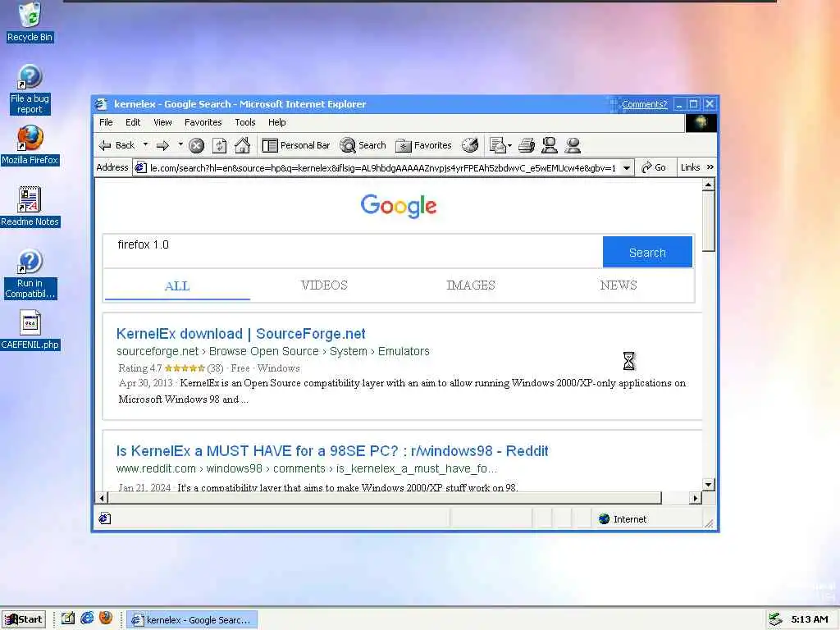The width and height of the screenshot is (840, 630).
Task: Click the notepad quick launch icon
Action: [68, 619]
